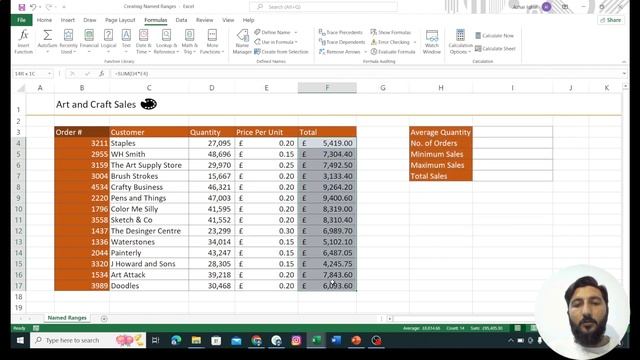Click the Total Sales label cell
The height and width of the screenshot is (360, 640).
point(441,176)
